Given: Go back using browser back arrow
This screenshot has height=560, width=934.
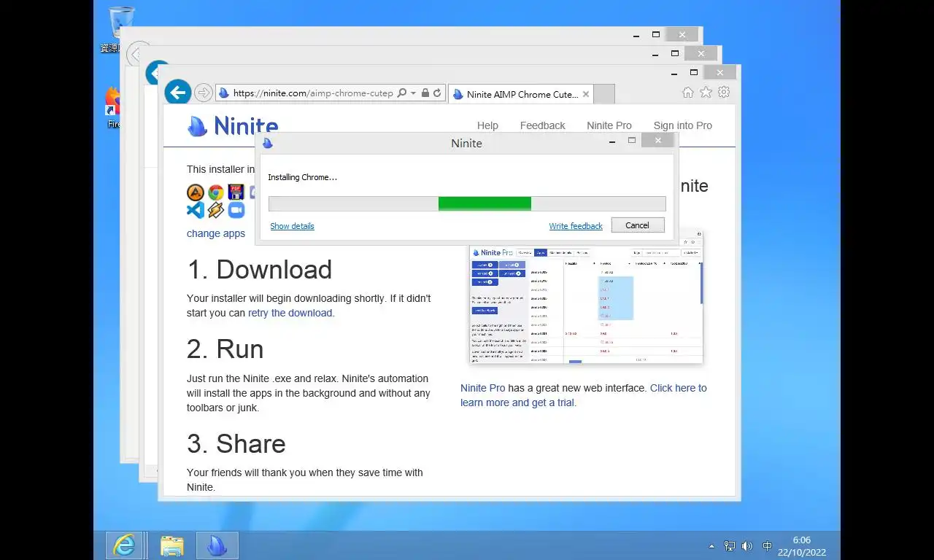Looking at the screenshot, I should tap(178, 93).
